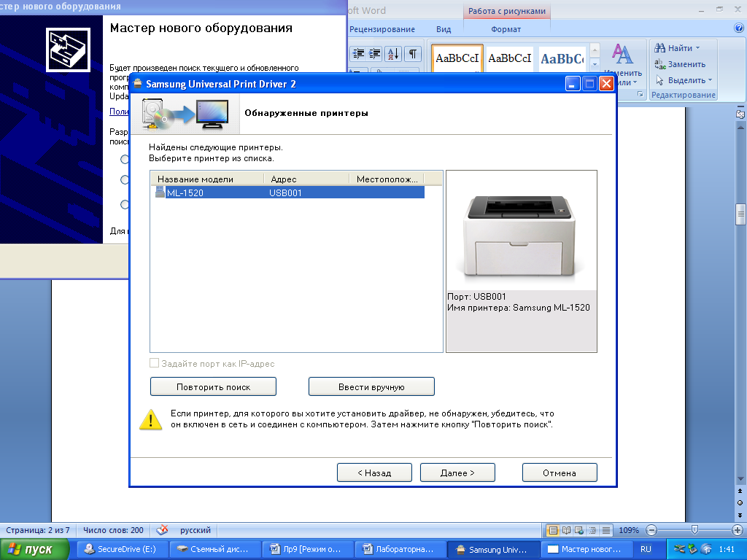Click the 'Повторить поиск' button
This screenshot has height=560, width=747.
click(x=214, y=386)
